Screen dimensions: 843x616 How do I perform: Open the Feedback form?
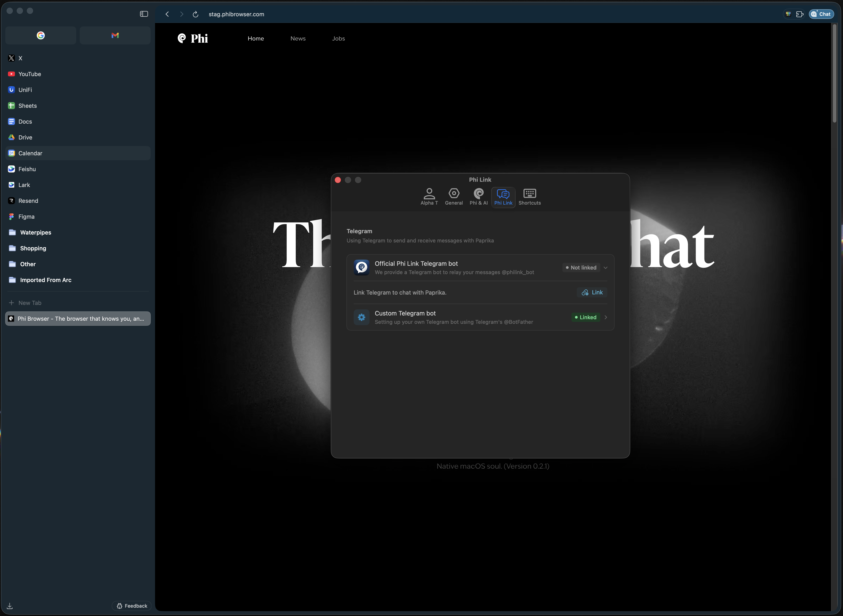click(x=131, y=606)
